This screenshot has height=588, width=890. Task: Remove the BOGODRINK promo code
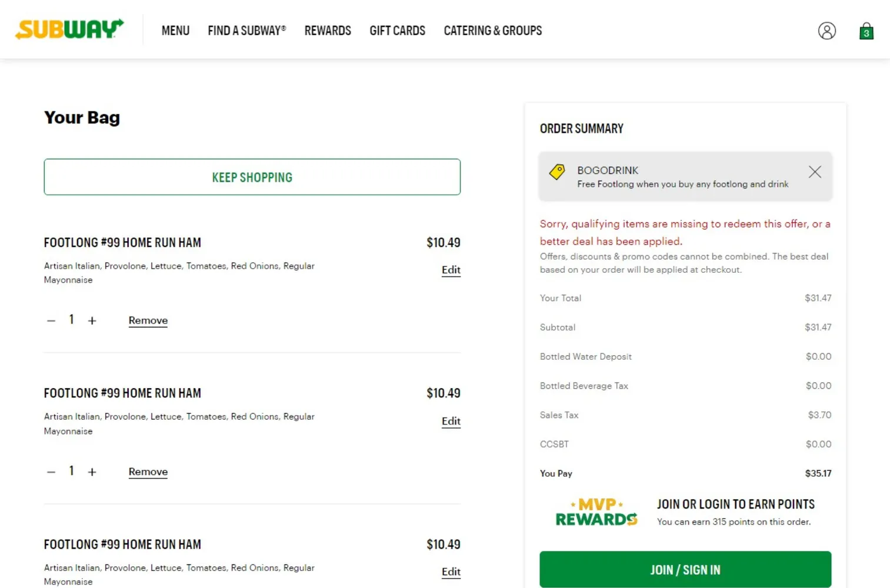(814, 172)
